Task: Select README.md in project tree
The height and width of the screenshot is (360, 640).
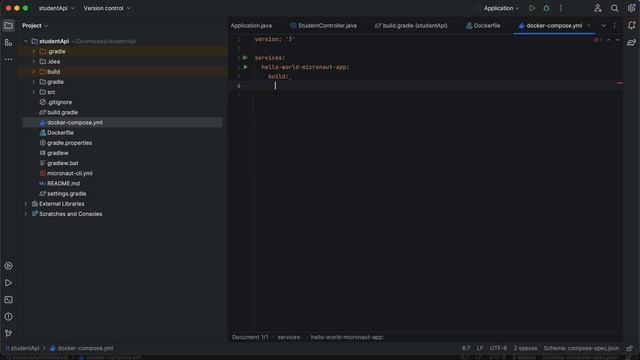Action: (x=63, y=183)
